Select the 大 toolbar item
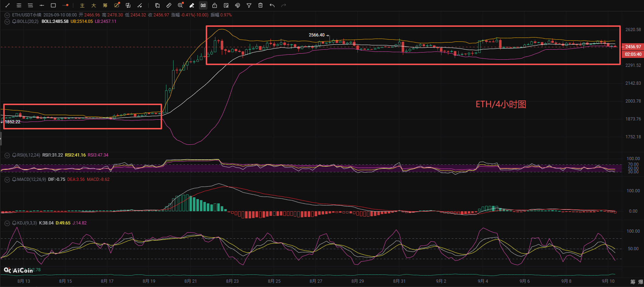This screenshot has width=644, height=287. (x=94, y=5)
